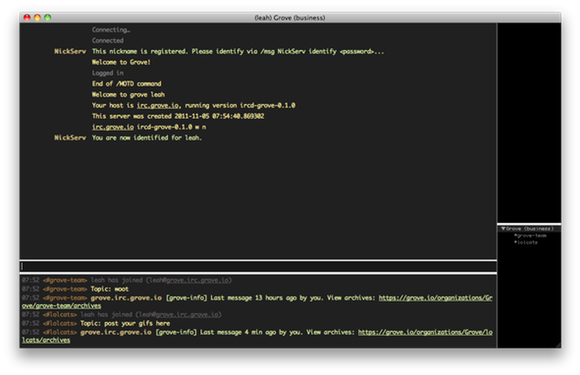580x375 pixels.
Task: Open the #lolcats channel in the sidebar
Action: 526,243
